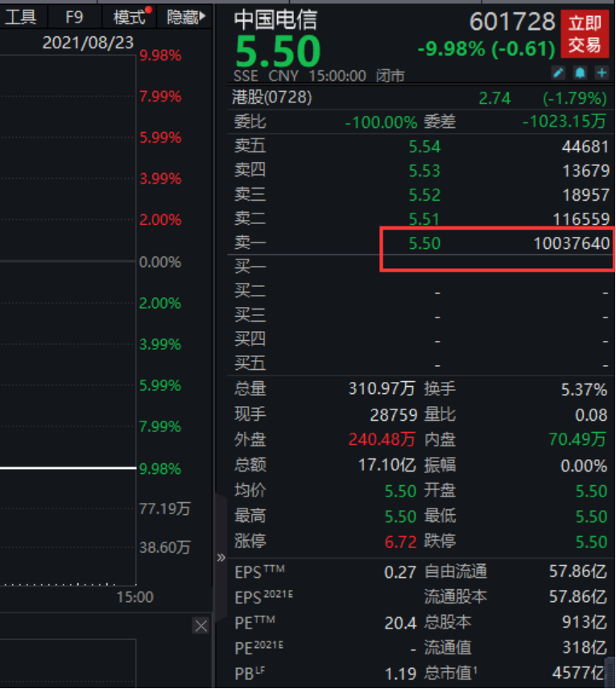Select the 卖二 price 5.51
Viewport: 616px width, 689px height.
pyautogui.click(x=424, y=219)
